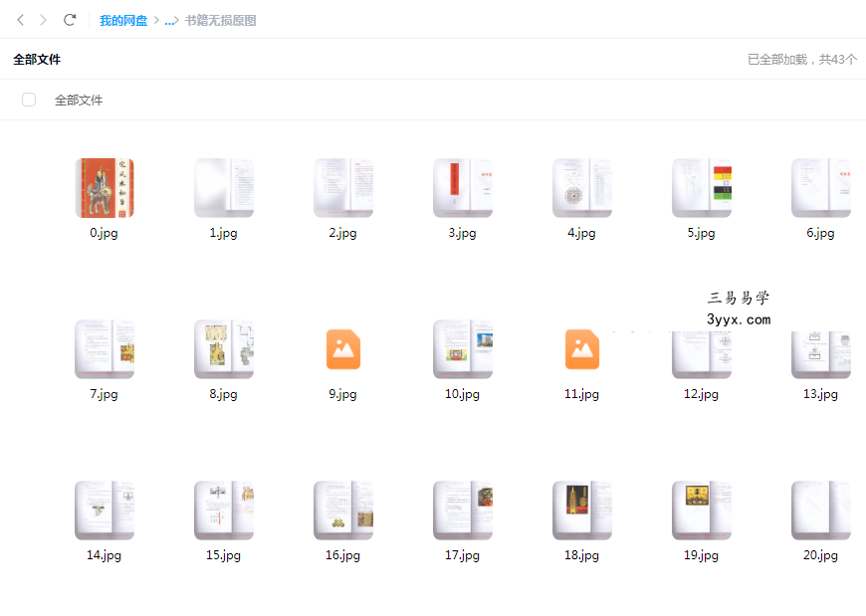Click 书籍无损原图 breadcrumb folder name
866x616 pixels.
pos(220,21)
